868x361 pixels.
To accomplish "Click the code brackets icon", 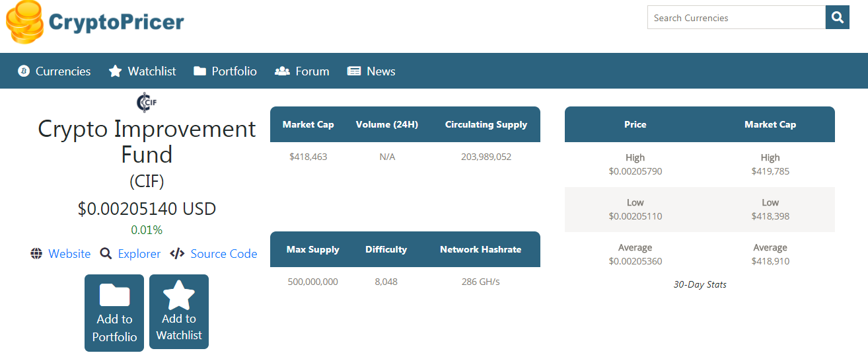I will pyautogui.click(x=177, y=254).
